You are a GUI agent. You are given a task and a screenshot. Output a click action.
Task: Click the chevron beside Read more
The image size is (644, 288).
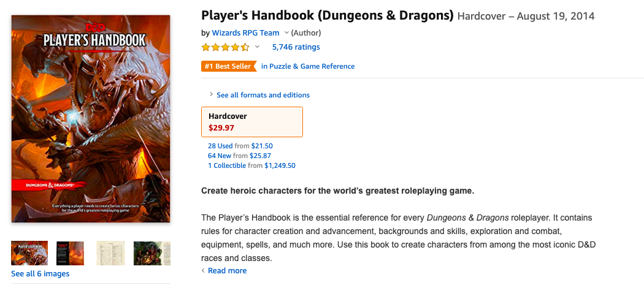203,271
